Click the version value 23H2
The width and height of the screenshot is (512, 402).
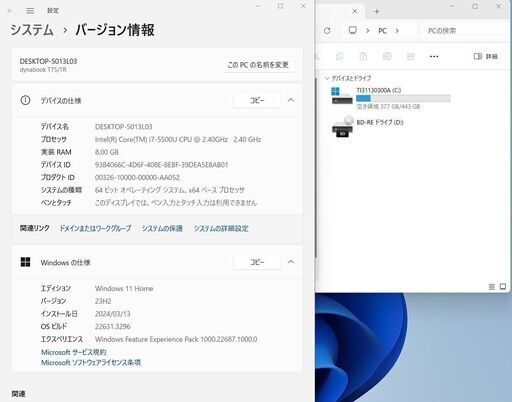tap(103, 301)
